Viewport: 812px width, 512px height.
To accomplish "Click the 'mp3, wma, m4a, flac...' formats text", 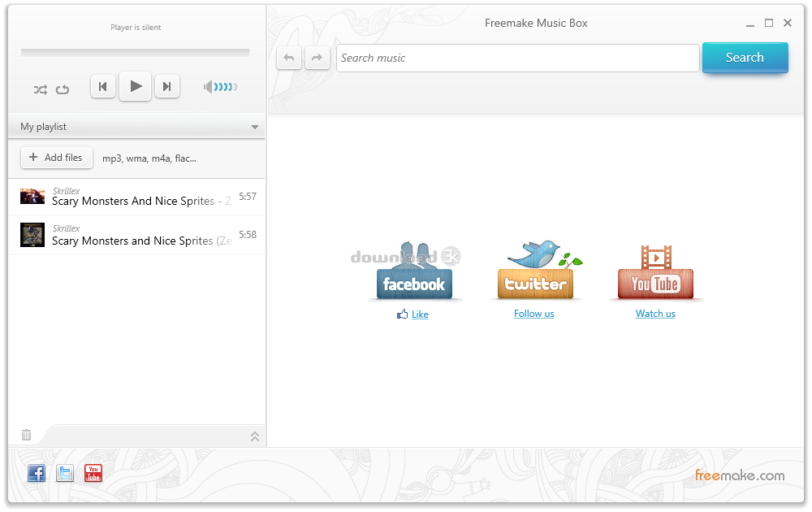I will tap(149, 158).
